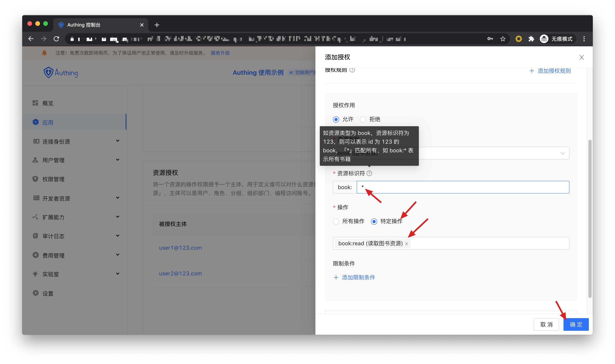This screenshot has width=615, height=364.
Task: Select the 拒绝 radio option
Action: pos(363,119)
